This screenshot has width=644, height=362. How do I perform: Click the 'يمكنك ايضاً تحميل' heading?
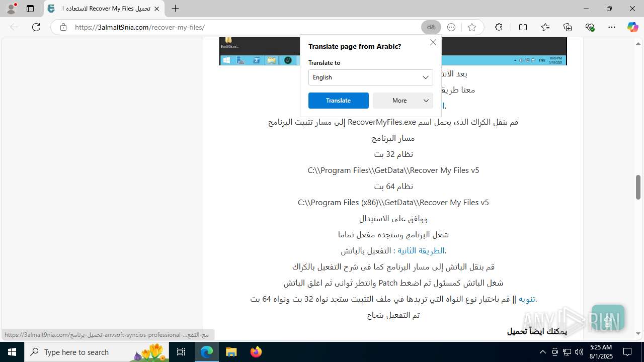click(x=537, y=331)
